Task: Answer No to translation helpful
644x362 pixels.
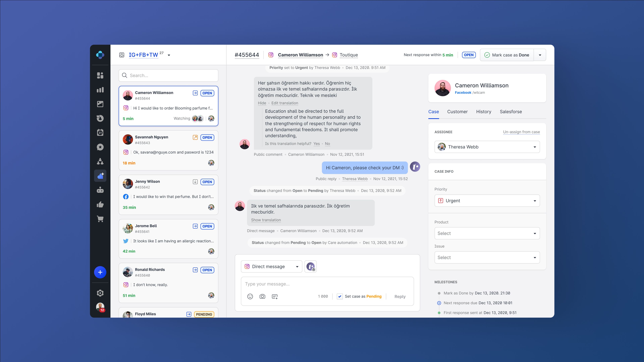Action: point(327,144)
